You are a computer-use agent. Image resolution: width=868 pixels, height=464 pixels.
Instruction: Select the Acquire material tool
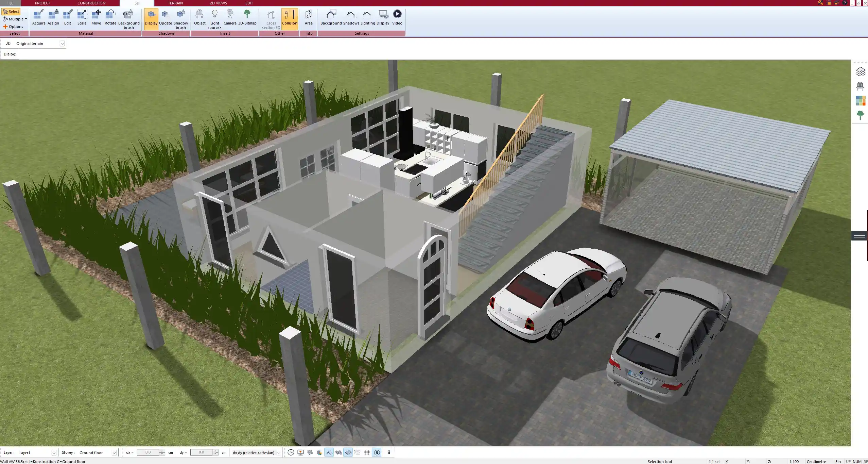pos(39,17)
